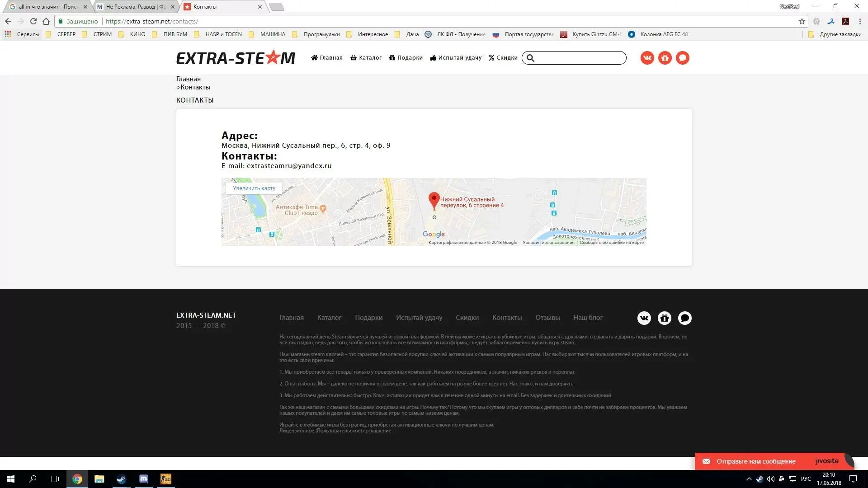Click the search magnifier icon

pos(531,58)
